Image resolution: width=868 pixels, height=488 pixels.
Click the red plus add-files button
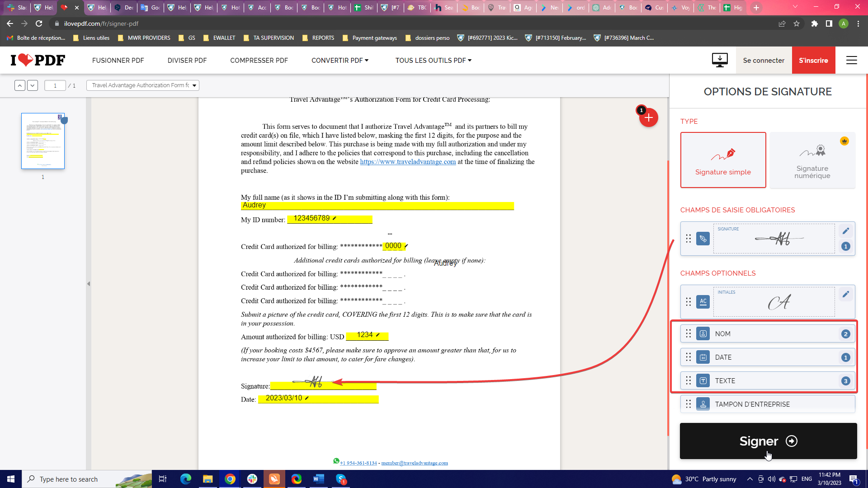click(648, 117)
